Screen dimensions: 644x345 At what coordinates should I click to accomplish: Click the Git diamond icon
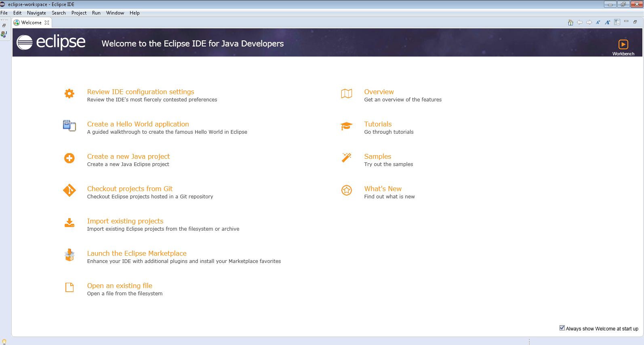point(69,190)
